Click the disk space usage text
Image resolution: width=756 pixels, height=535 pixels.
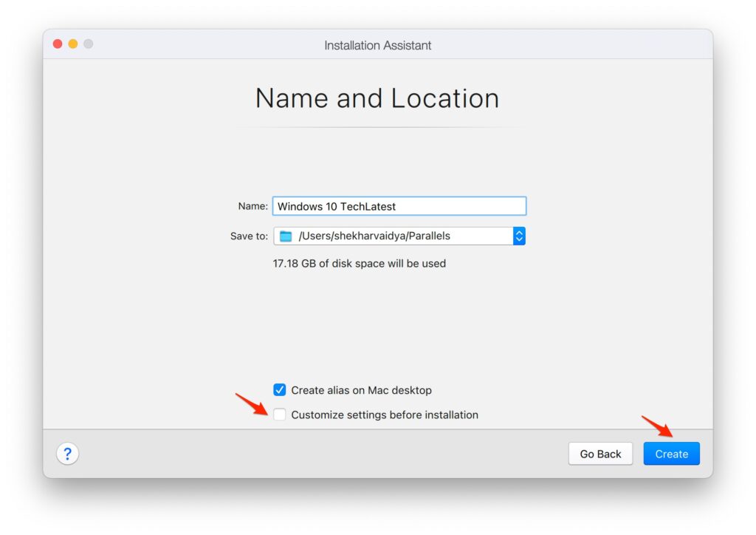pyautogui.click(x=360, y=263)
